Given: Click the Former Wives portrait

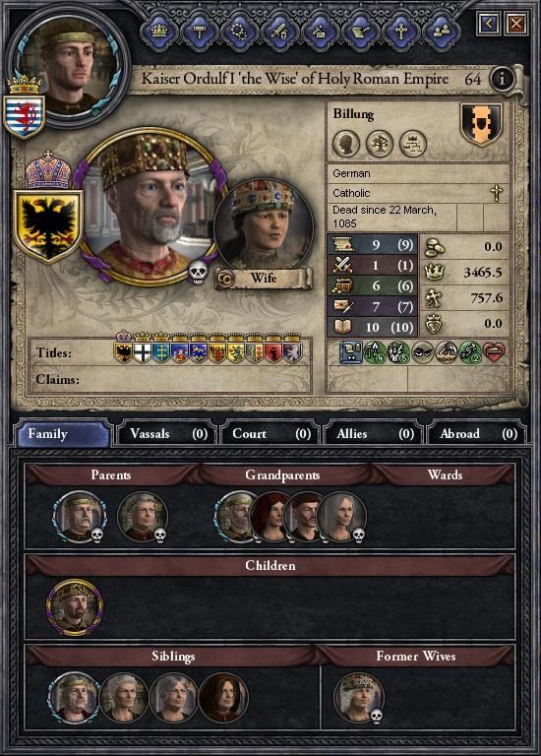Looking at the screenshot, I should 358,697.
